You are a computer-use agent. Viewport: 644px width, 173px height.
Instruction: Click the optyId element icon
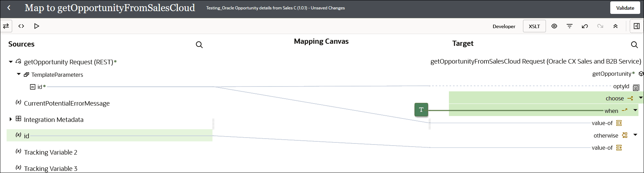click(636, 88)
